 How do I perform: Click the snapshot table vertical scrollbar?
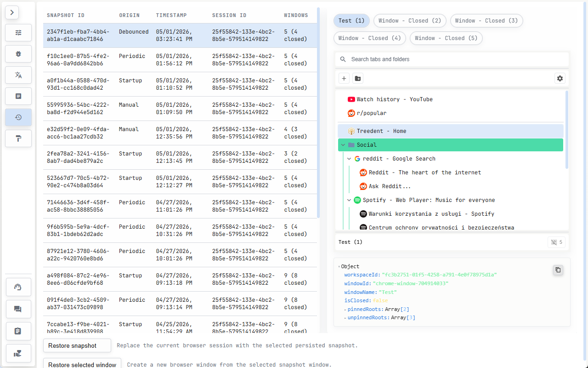[318, 113]
